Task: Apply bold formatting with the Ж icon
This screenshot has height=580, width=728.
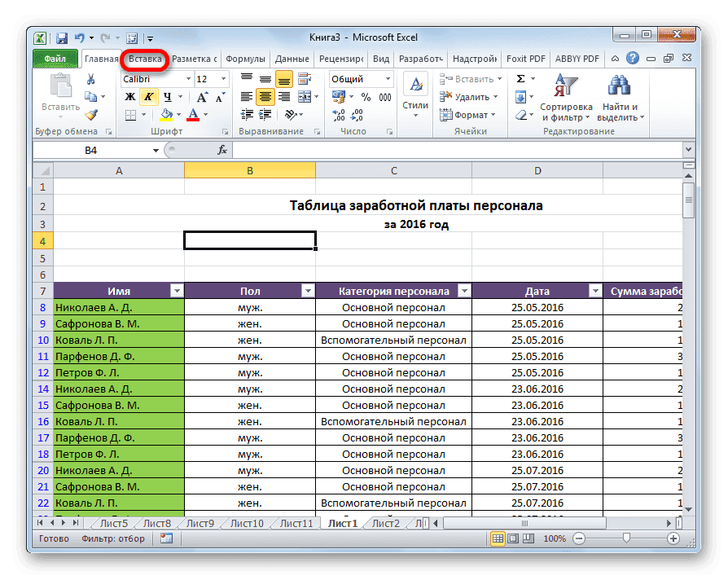Action: point(131,97)
